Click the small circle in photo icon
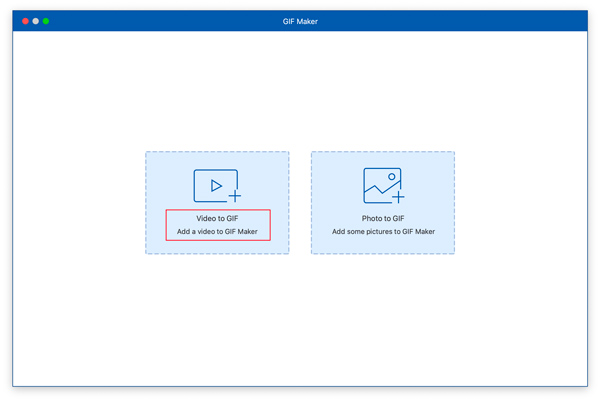The image size is (600, 401). [391, 177]
